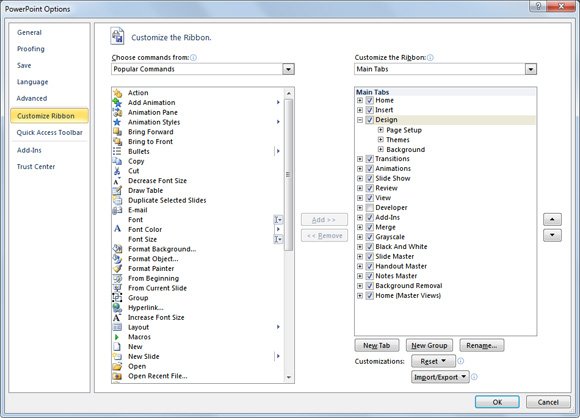Uncheck the Home tab checkbox

click(370, 100)
